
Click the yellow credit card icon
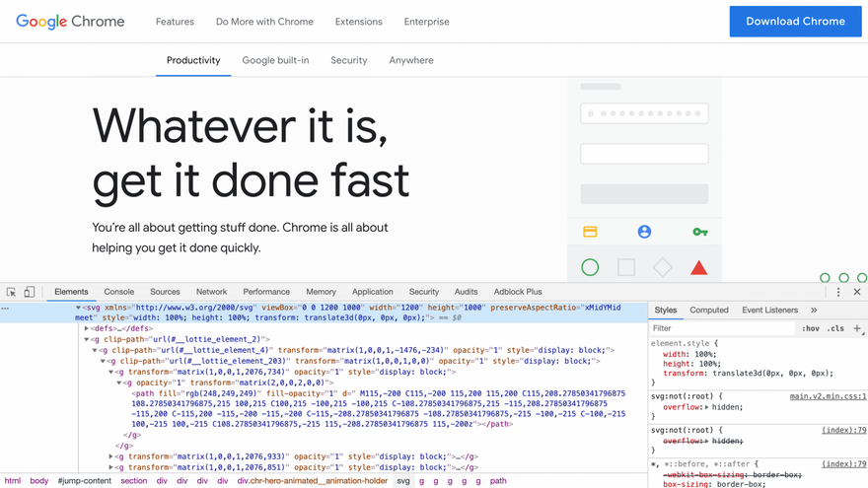pyautogui.click(x=590, y=232)
